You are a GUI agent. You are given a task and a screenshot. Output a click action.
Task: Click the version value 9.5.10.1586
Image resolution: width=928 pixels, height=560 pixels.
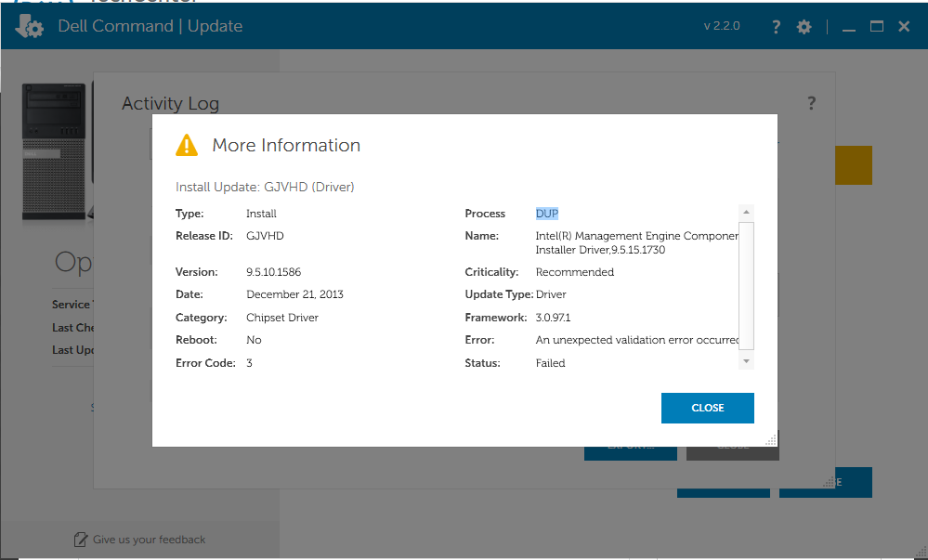[273, 272]
